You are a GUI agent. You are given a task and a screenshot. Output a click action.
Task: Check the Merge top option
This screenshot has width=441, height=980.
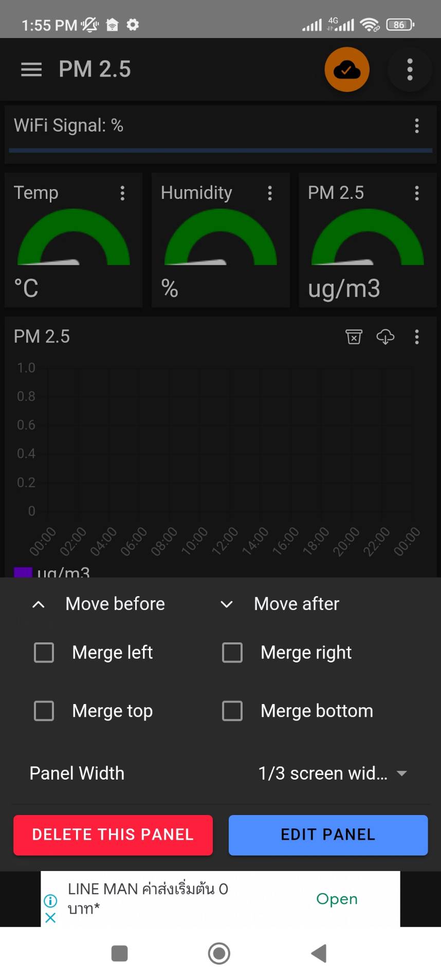pos(44,711)
